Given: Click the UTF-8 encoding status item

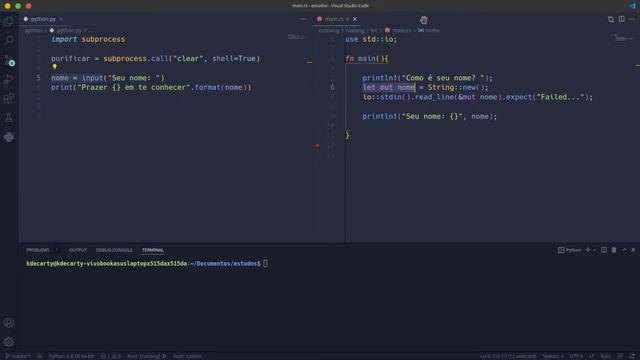Looking at the screenshot, I should tap(576, 356).
